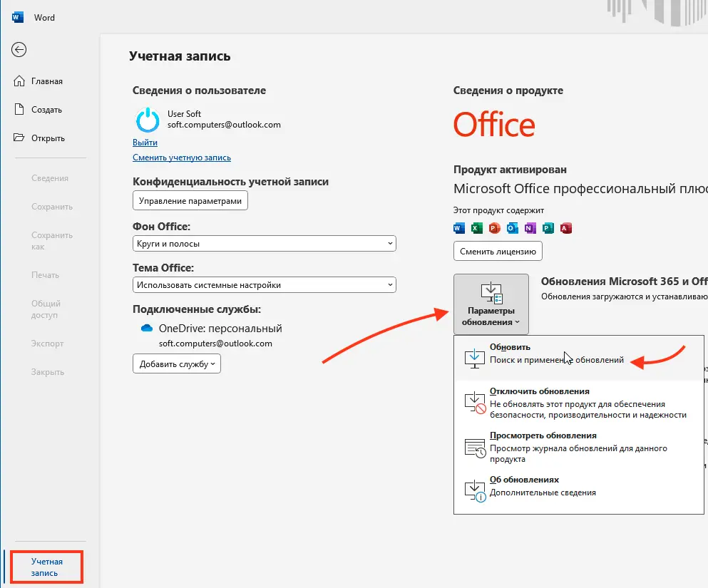Click the Сменить лицензию button

pos(498,251)
